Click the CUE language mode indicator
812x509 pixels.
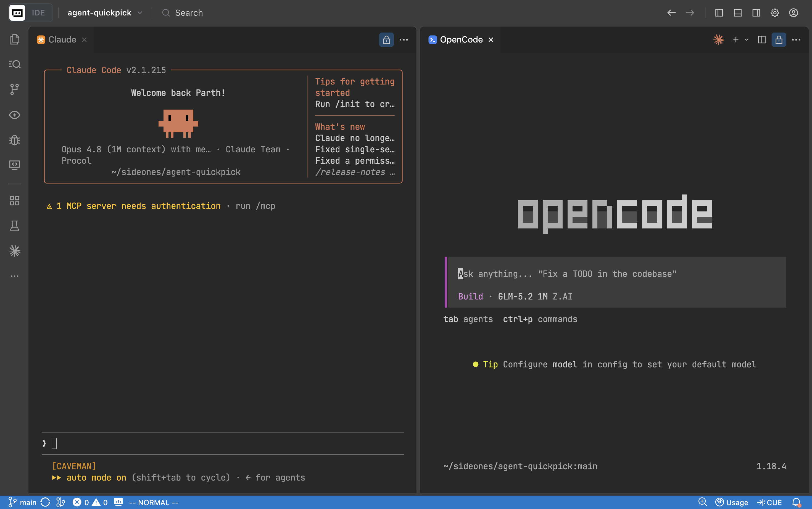769,502
